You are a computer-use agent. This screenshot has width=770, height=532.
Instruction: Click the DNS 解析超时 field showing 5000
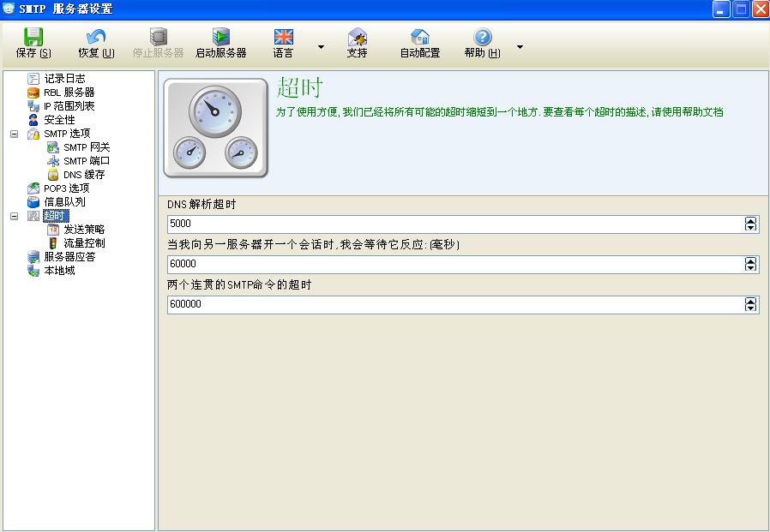463,224
